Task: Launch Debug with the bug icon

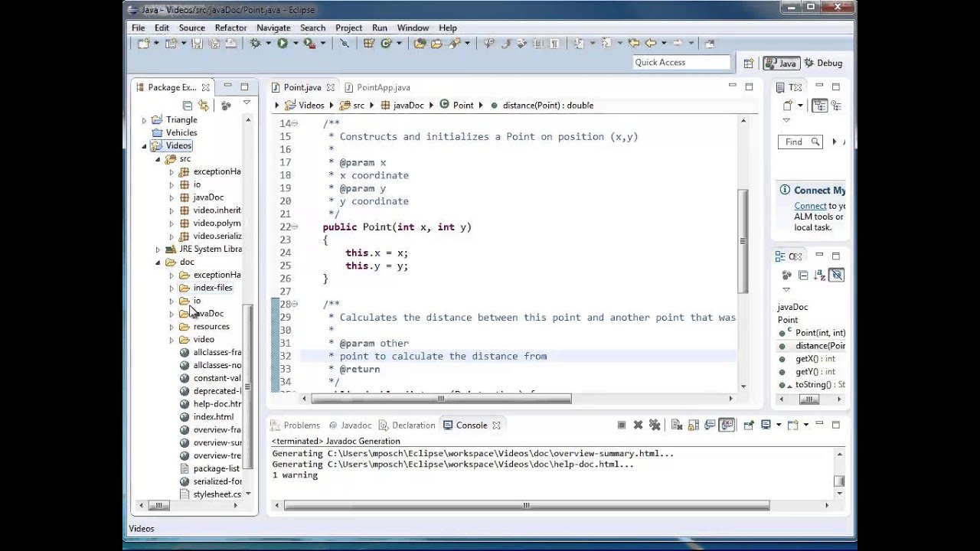Action: (x=255, y=44)
